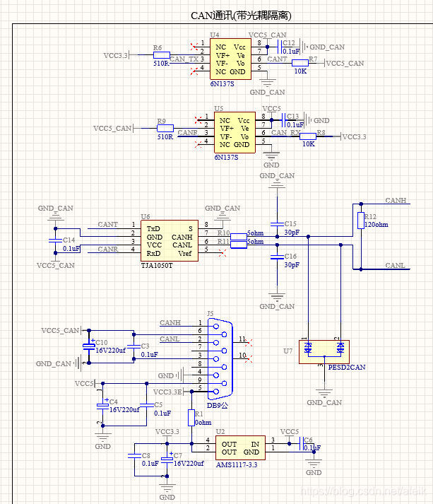Click the 'VCC3.3E' power label near J5
This screenshot has width=433, height=504.
167,392
